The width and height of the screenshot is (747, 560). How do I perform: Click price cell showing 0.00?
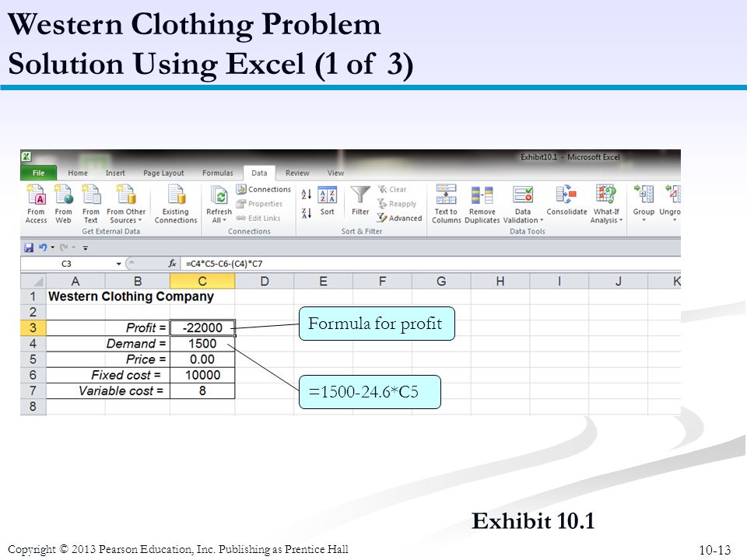pos(202,359)
